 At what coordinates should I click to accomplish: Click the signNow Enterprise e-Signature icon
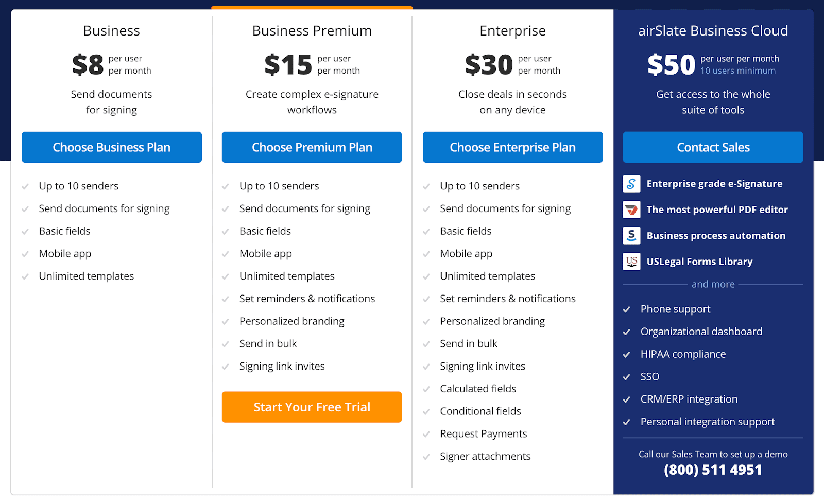point(631,184)
